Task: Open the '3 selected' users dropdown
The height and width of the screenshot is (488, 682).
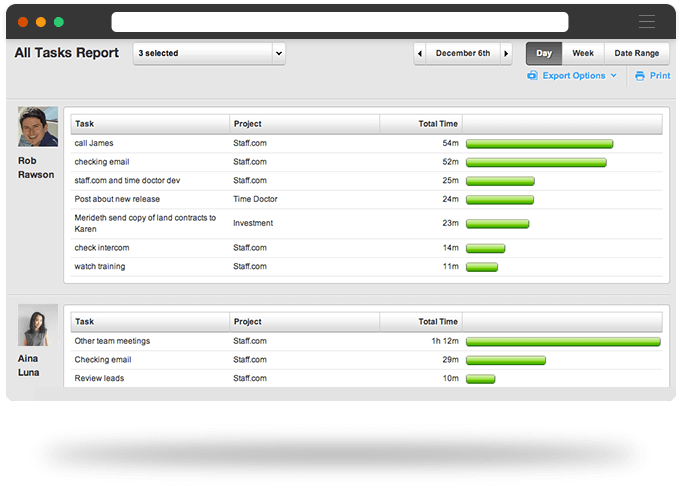Action: pyautogui.click(x=209, y=53)
